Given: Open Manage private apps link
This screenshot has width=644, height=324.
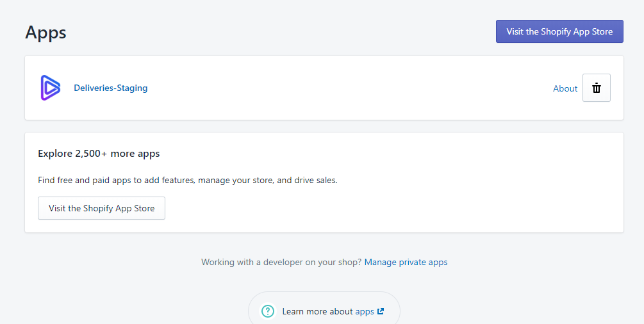Looking at the screenshot, I should tap(406, 262).
